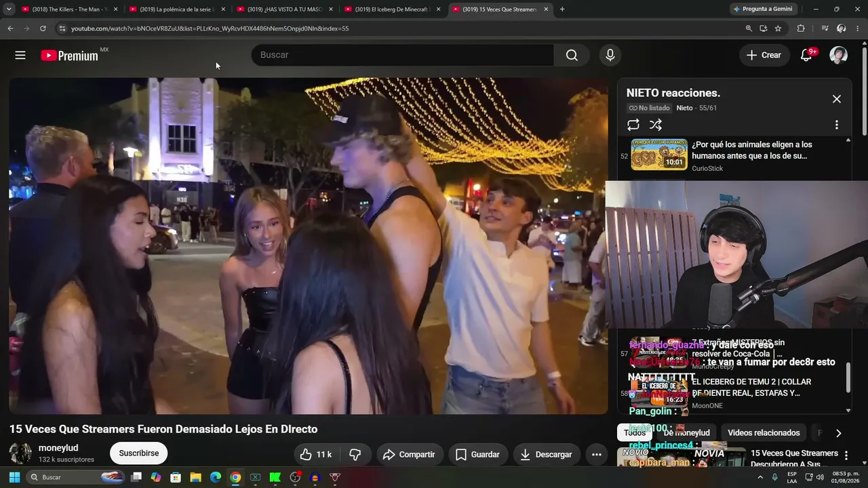The height and width of the screenshot is (488, 868).
Task: Open Chrome extensions puzzle icon
Action: tap(801, 28)
